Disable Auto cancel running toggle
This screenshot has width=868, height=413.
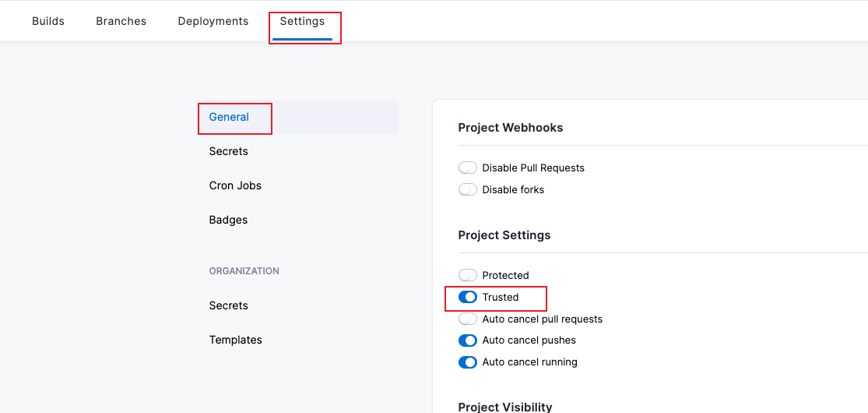468,362
